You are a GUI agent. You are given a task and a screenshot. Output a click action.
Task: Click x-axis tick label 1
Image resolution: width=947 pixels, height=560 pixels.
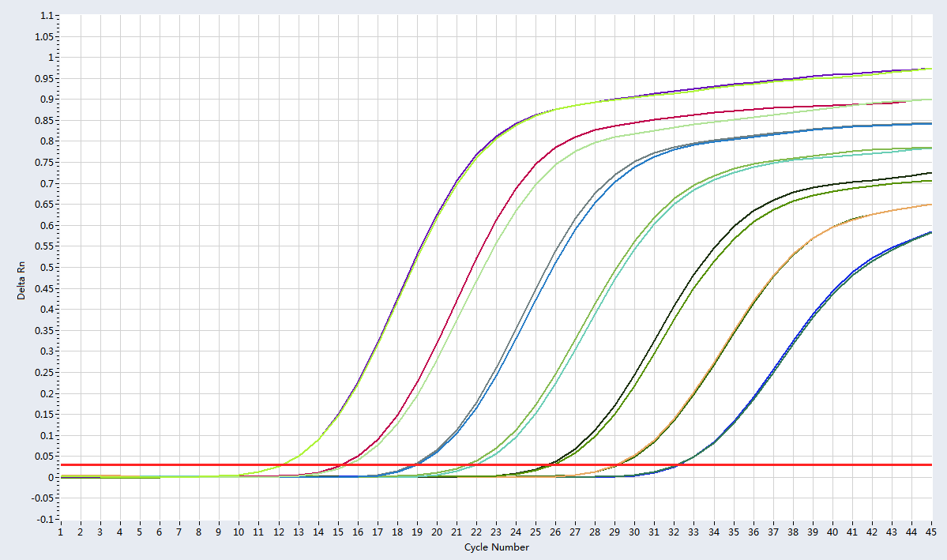(61, 533)
